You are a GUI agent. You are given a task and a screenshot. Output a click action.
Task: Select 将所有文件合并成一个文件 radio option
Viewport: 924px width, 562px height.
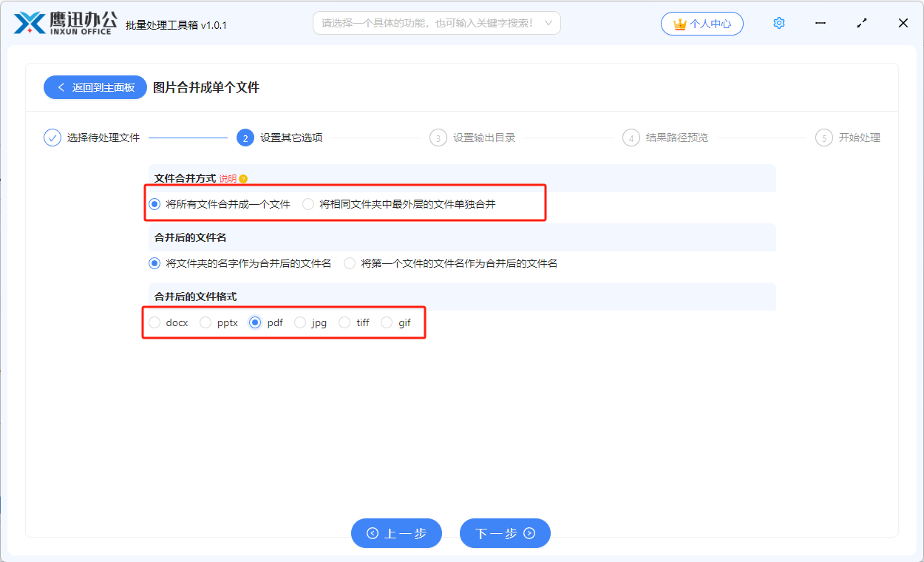(x=220, y=204)
